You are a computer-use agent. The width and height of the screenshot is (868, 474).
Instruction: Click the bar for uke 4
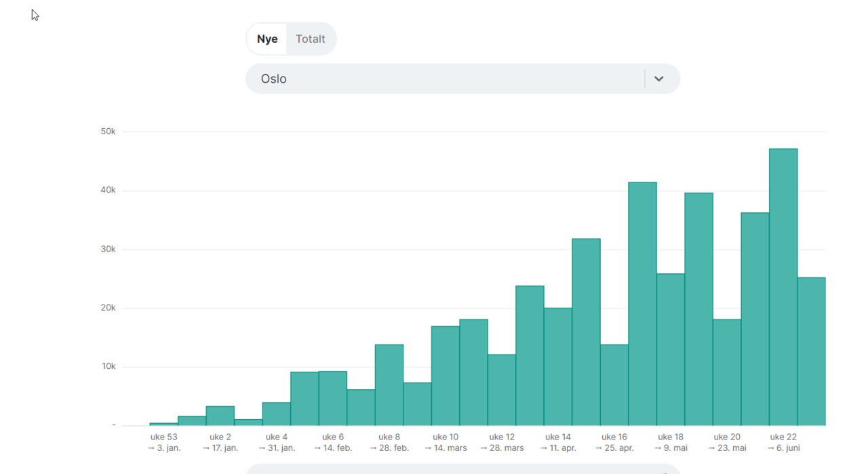(x=277, y=414)
